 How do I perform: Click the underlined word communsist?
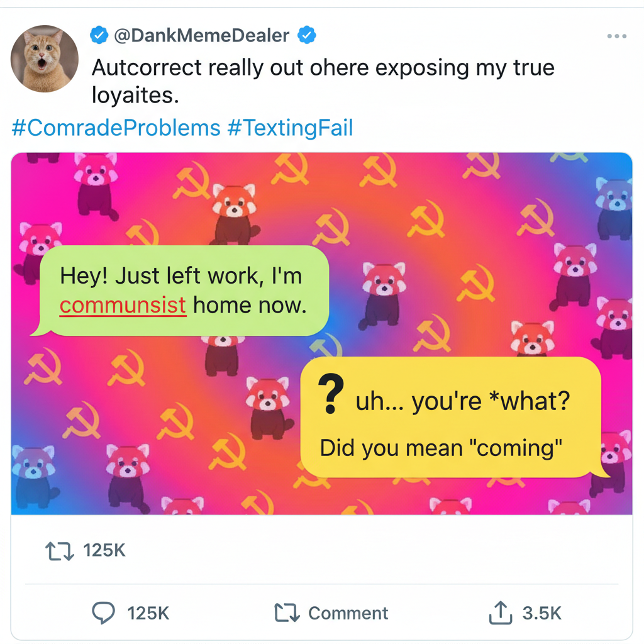coord(123,304)
